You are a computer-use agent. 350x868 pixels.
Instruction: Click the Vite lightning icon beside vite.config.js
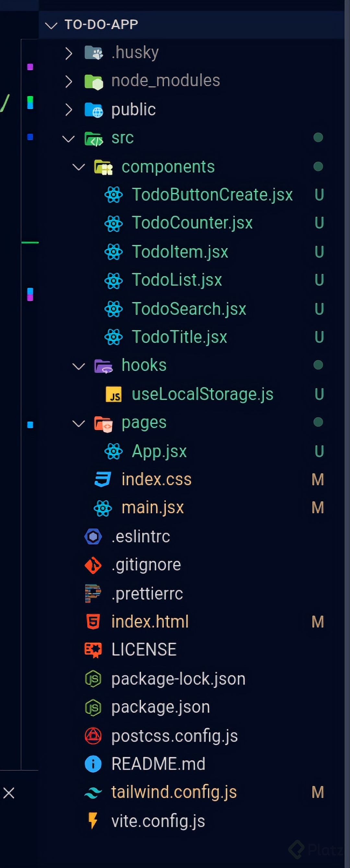point(93,821)
